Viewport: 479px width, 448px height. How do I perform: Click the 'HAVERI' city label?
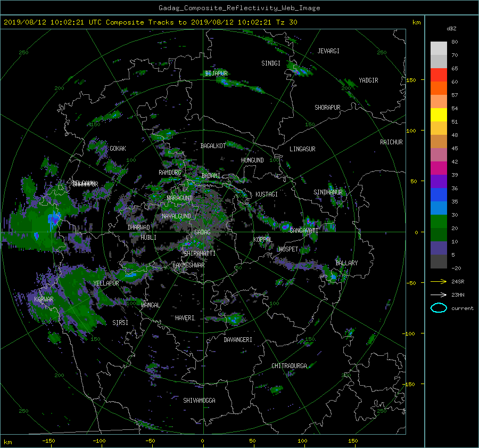[x=185, y=319]
